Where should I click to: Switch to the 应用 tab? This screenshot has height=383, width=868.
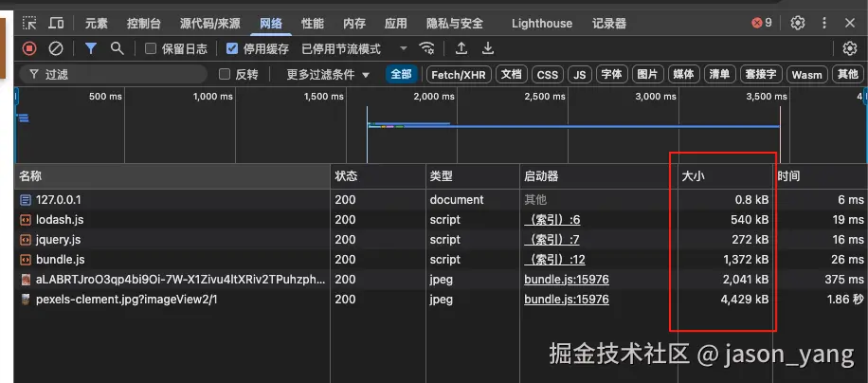pos(396,24)
